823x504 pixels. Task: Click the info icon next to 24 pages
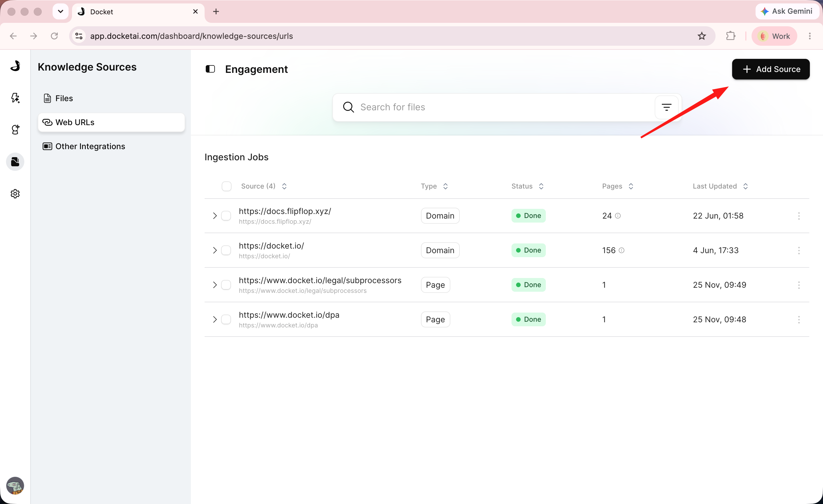click(x=618, y=216)
